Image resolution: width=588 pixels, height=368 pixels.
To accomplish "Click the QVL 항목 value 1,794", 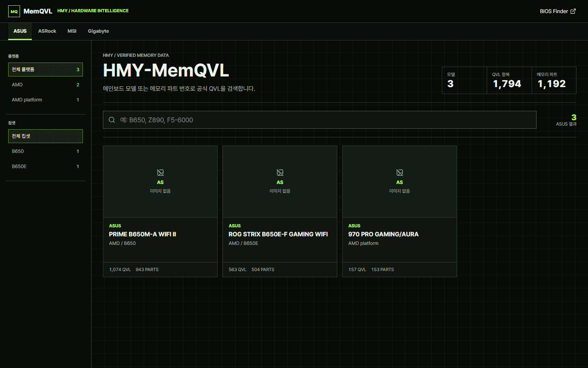I will tap(507, 84).
